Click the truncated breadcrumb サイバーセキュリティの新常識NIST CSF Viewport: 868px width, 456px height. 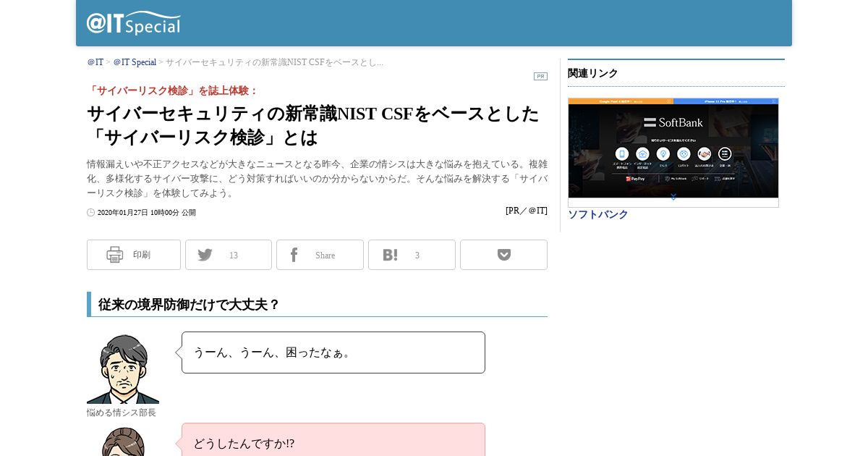click(x=275, y=62)
